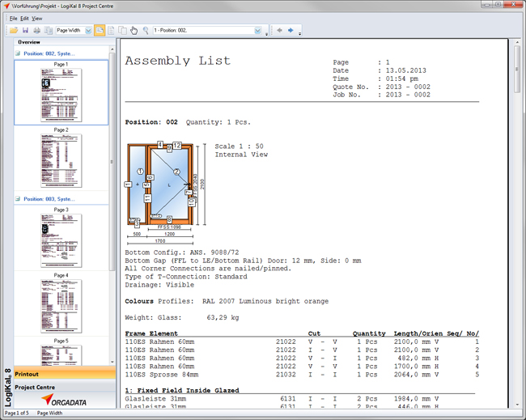Click the 'Scale 1 : 50' label
The image size is (526, 420).
click(x=240, y=146)
